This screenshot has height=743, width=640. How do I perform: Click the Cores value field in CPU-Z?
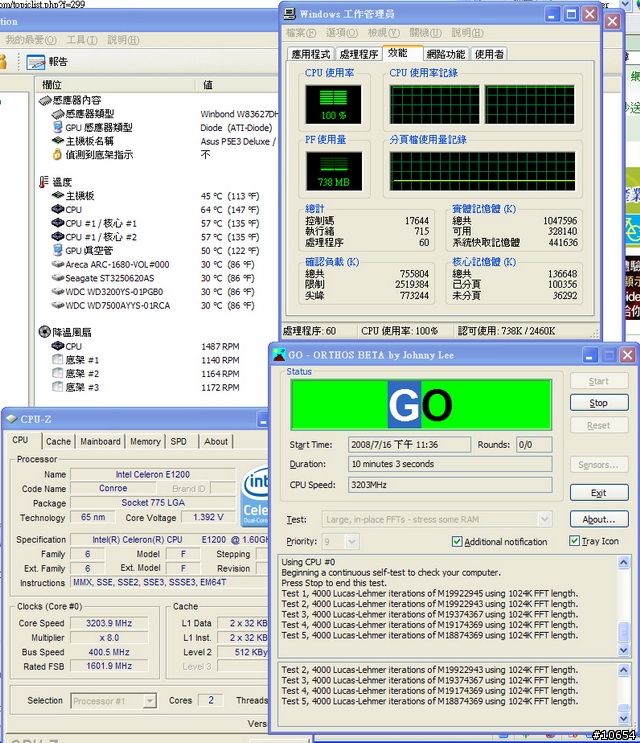coord(212,700)
